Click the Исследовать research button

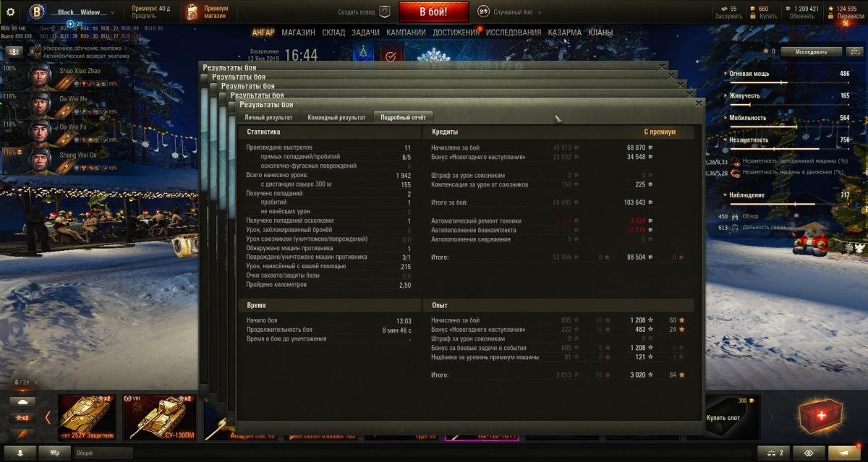click(812, 51)
